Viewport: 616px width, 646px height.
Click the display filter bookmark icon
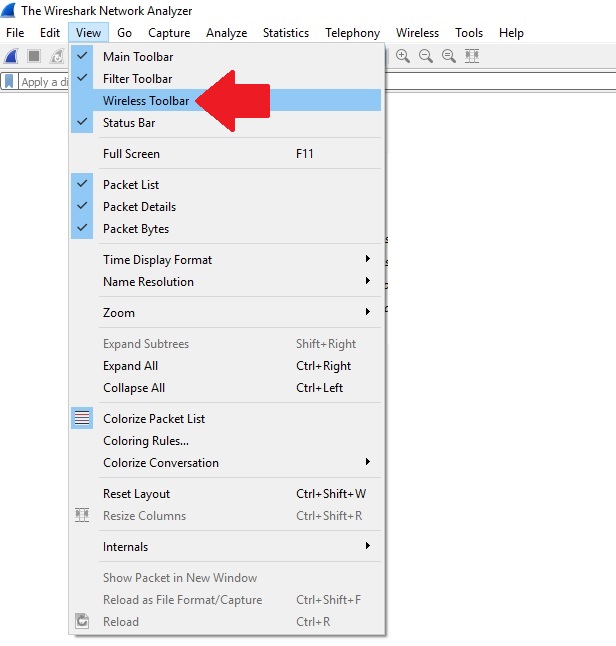[9, 82]
